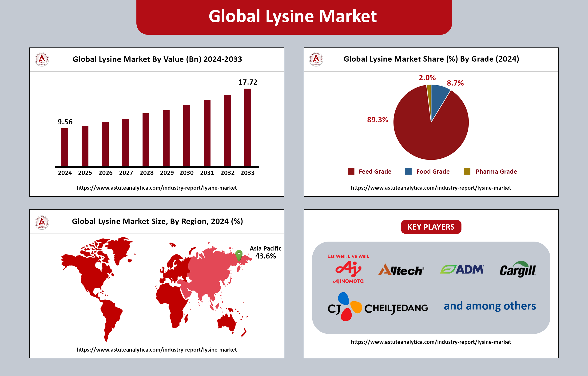Click the 2024 bar in the value chart

[x=65, y=148]
